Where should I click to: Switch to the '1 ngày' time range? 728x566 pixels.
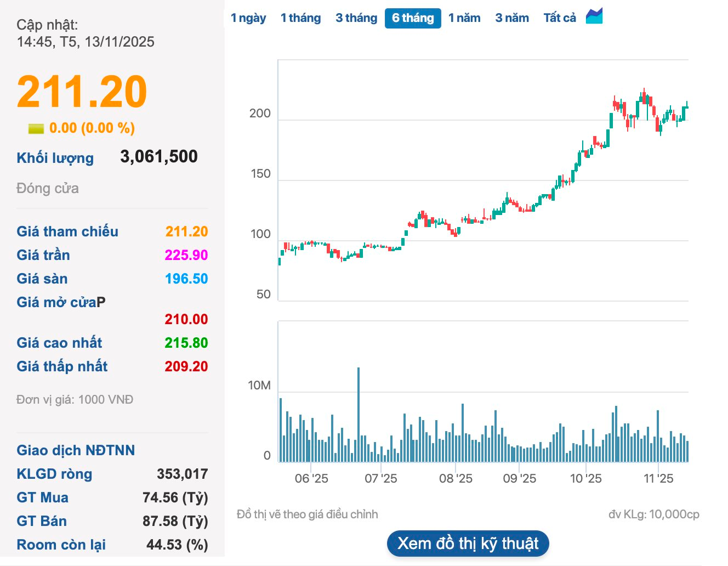coord(248,18)
